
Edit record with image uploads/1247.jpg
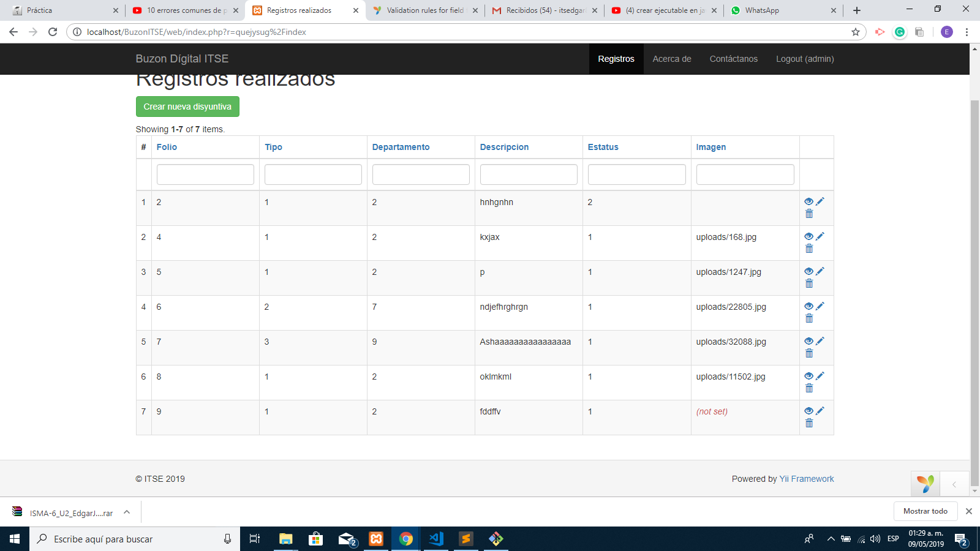tap(820, 271)
